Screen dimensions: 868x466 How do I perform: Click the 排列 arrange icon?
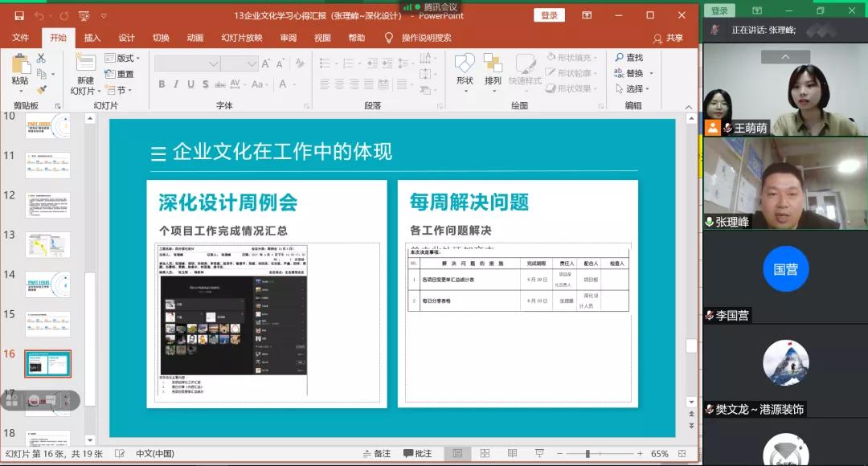coord(493,71)
